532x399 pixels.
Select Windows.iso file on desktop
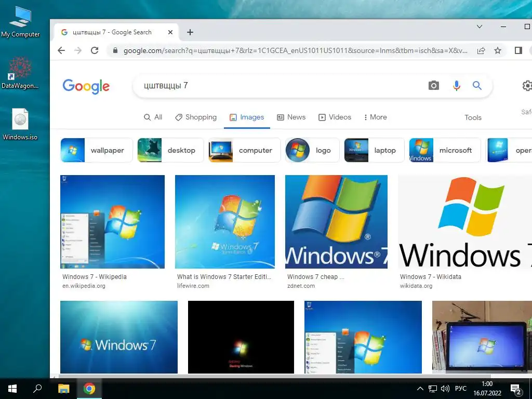[20, 124]
